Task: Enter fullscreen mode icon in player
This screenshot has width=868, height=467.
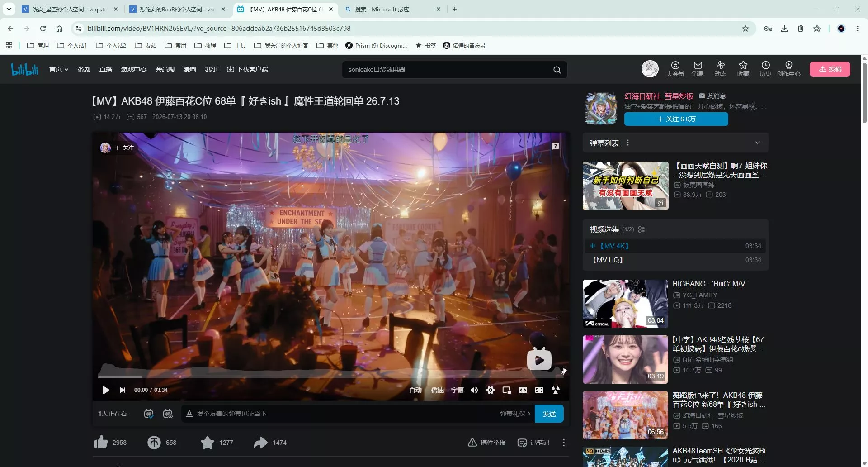Action: pos(556,390)
